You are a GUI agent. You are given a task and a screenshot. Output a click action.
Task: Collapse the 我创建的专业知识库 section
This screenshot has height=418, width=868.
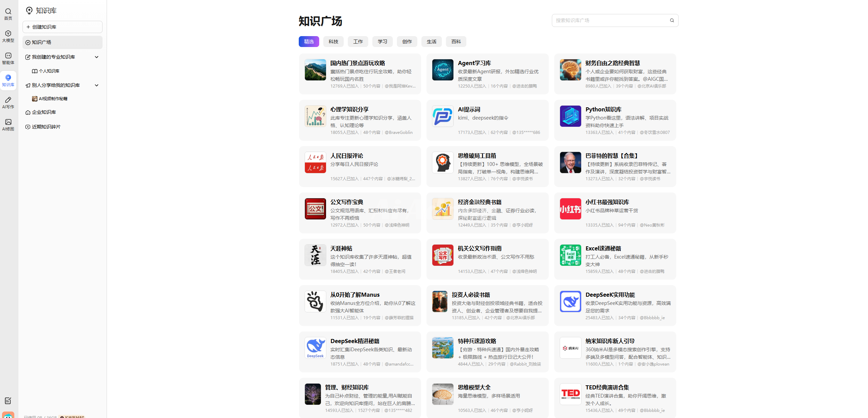[97, 57]
